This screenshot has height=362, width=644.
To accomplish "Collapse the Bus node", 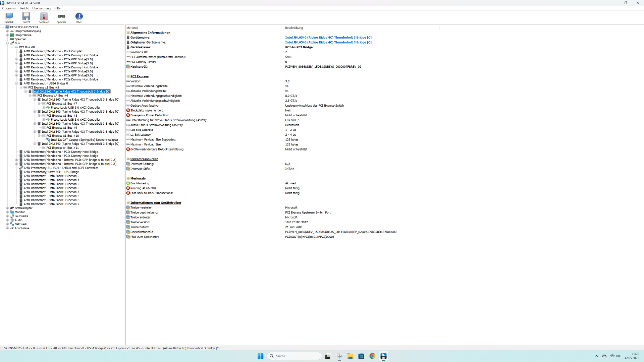I will pos(7,43).
